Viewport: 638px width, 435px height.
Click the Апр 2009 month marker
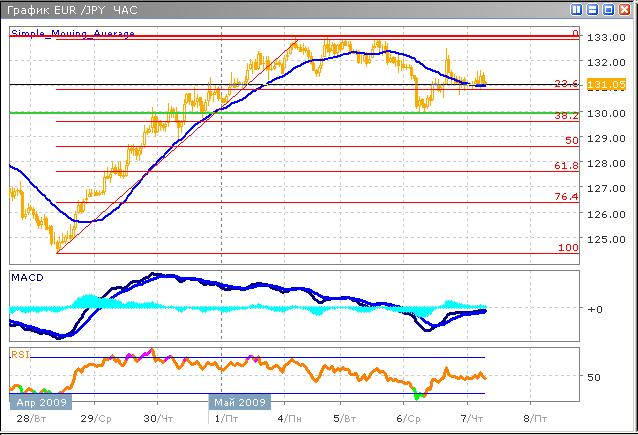38,402
